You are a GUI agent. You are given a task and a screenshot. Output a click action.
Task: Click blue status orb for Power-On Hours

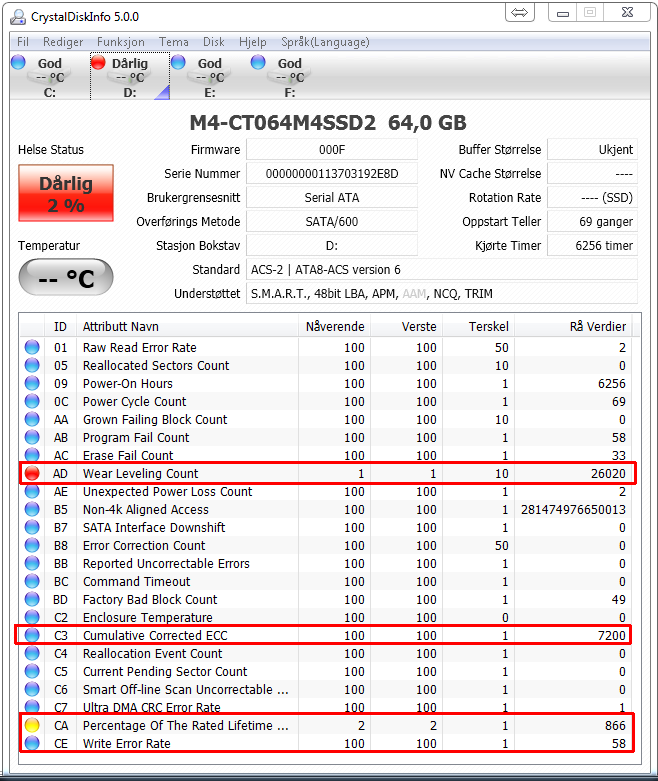tap(32, 383)
